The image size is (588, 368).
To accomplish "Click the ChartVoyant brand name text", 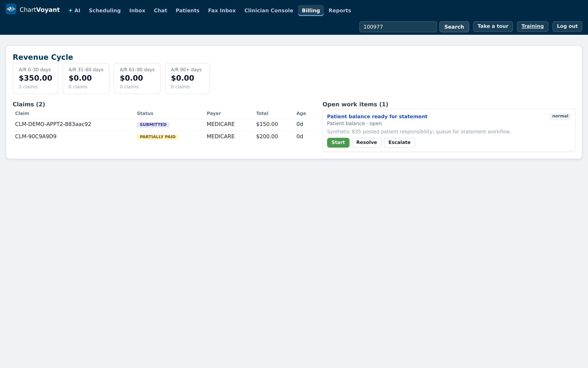I will pos(40,10).
